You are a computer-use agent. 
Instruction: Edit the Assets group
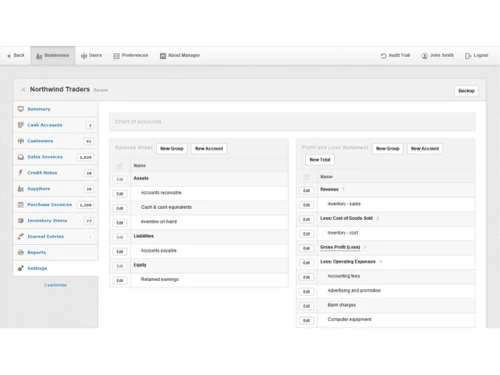pos(120,179)
